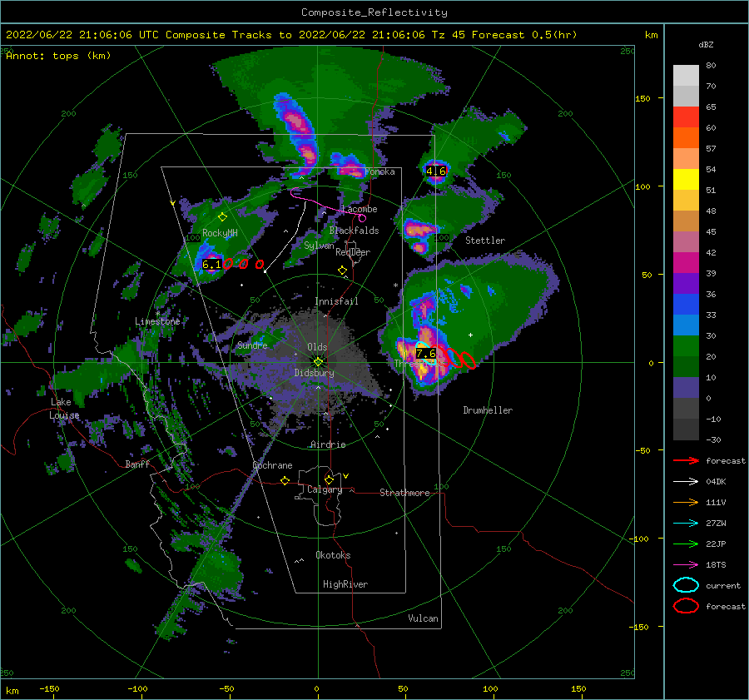
Task: Click the Cochrane town label
Action: pyautogui.click(x=272, y=465)
